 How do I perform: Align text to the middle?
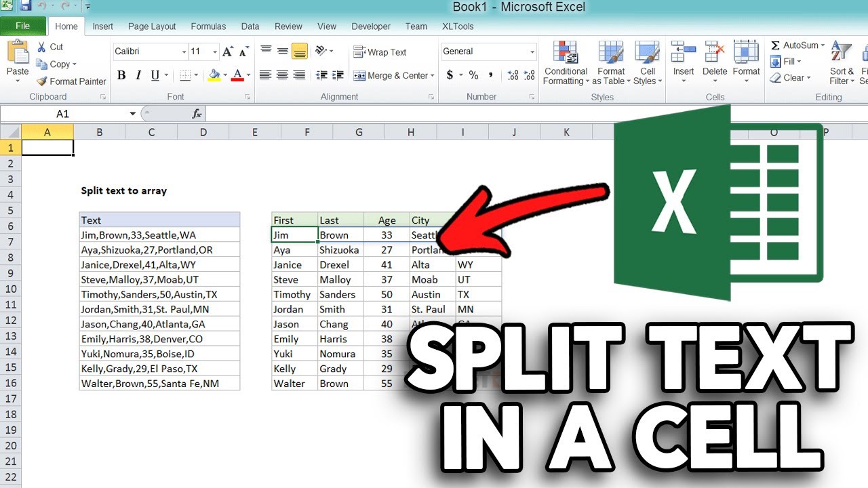pyautogui.click(x=283, y=52)
